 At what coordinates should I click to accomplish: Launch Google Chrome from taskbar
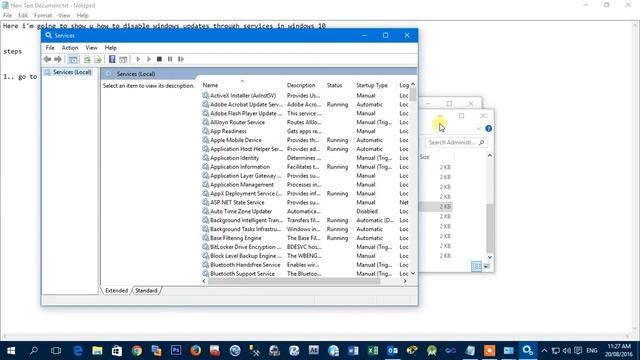(x=137, y=351)
